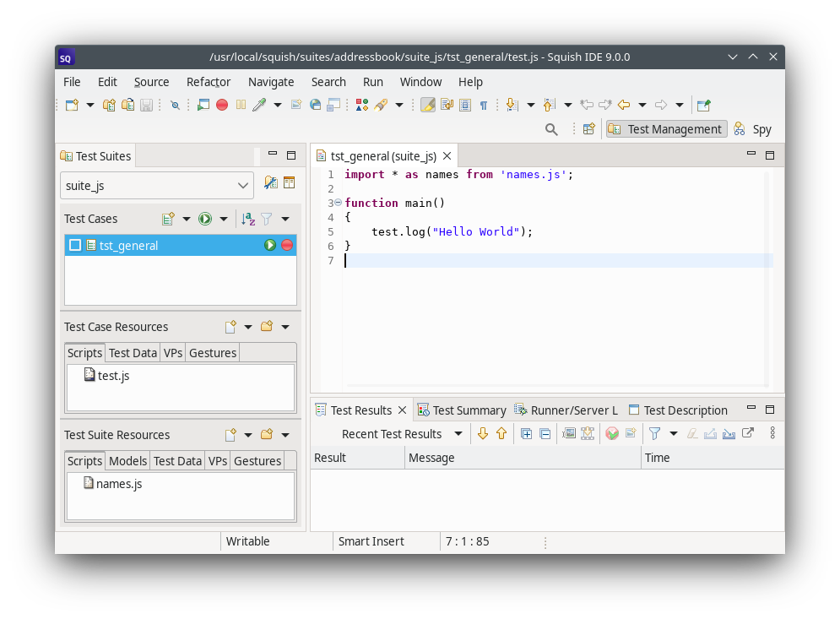Switch to the Test Summary tab
Image resolution: width=840 pixels, height=619 pixels.
[462, 410]
